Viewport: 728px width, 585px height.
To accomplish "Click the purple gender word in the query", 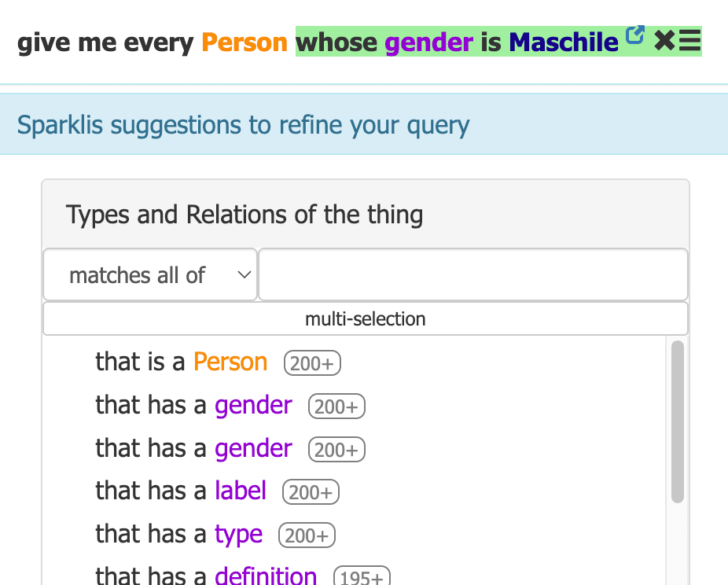I will pos(429,42).
